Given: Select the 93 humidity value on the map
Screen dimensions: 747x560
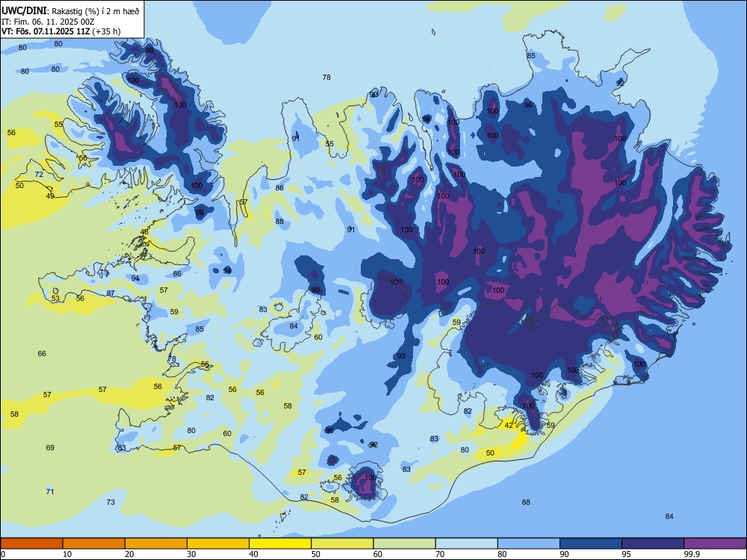Looking at the screenshot, I should point(401,355).
